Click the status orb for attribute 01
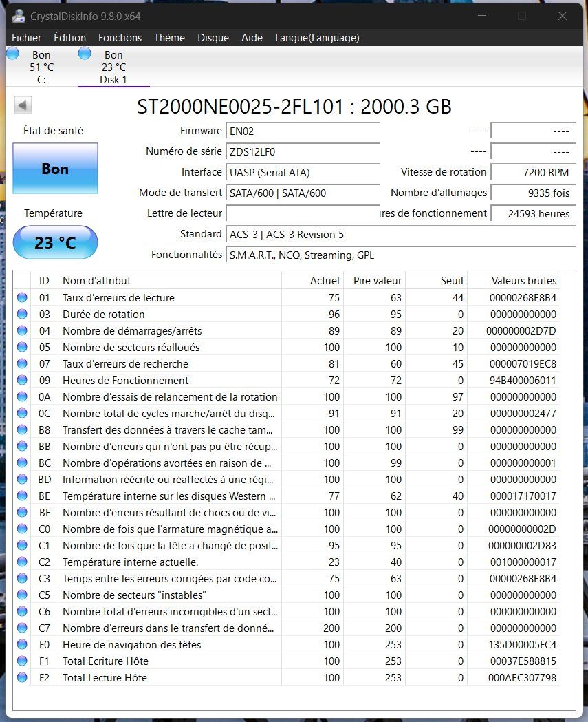This screenshot has width=588, height=722. pyautogui.click(x=21, y=297)
